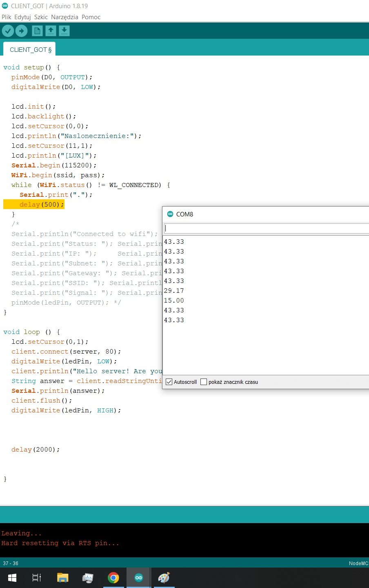Screen dimensions: 369x588
Task: Open a sketch with the up-arrow icon
Action: point(51,31)
